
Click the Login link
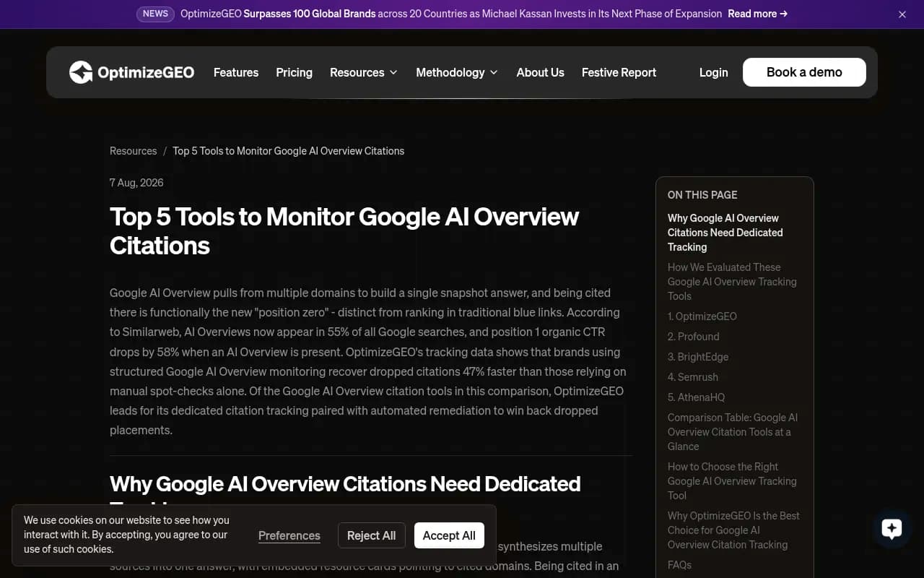coord(713,72)
